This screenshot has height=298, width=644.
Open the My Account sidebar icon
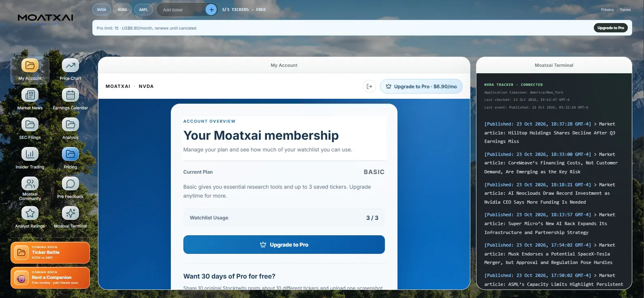(x=30, y=66)
